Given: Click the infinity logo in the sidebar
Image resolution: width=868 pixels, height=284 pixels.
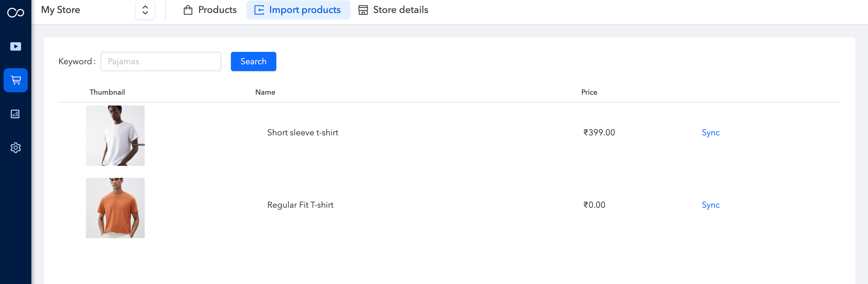Looking at the screenshot, I should coord(15,12).
